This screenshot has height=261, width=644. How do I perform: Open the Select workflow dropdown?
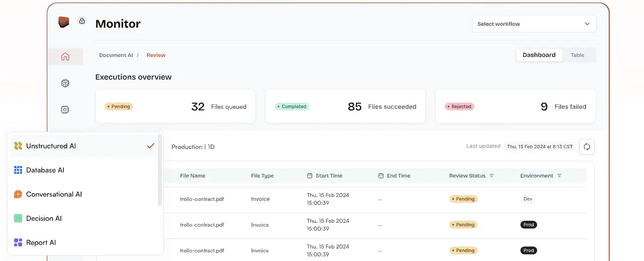[x=534, y=24]
